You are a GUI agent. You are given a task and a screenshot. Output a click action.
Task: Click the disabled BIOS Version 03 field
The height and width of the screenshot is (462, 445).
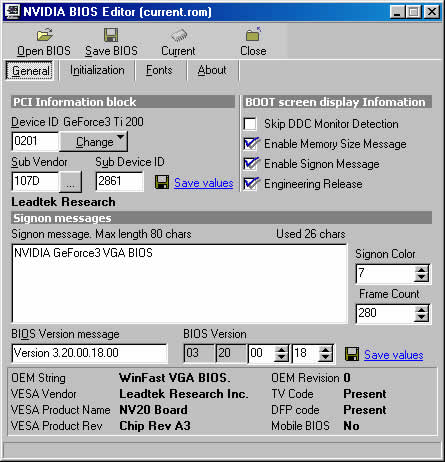tap(199, 353)
